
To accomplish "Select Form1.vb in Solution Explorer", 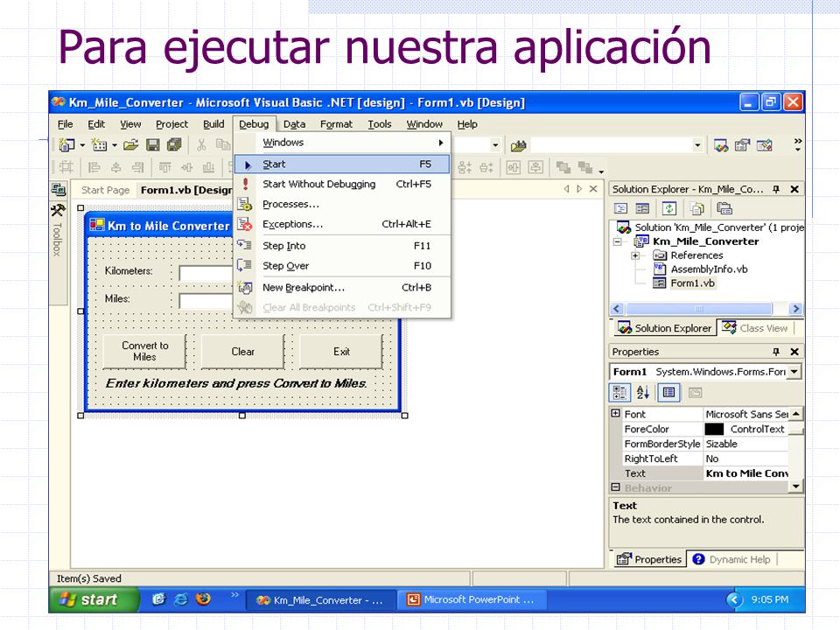I will [692, 283].
